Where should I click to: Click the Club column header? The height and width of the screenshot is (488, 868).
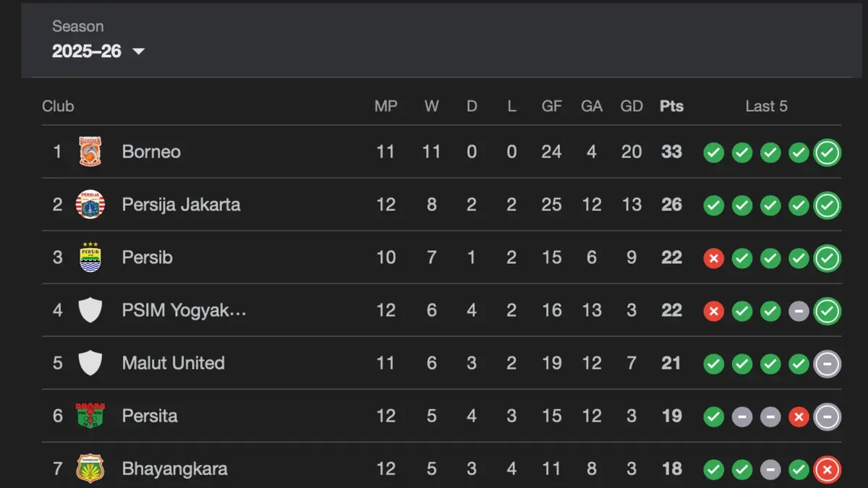tap(58, 106)
